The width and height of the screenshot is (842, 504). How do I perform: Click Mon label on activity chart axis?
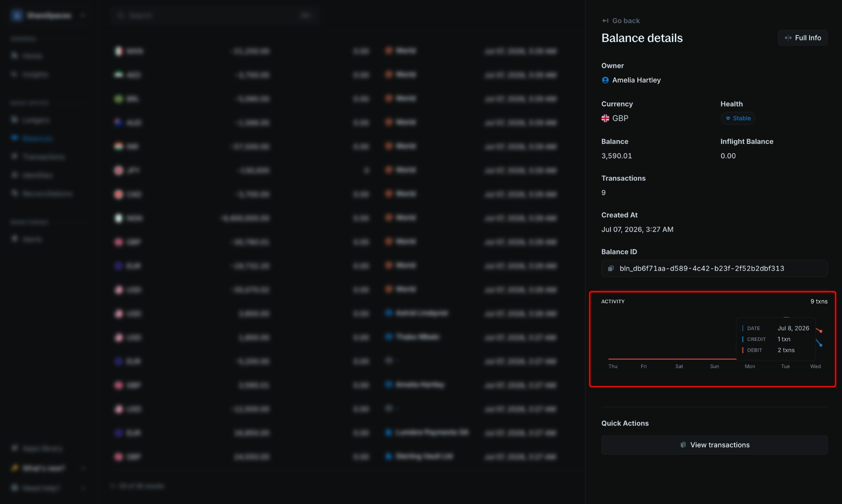[749, 366]
